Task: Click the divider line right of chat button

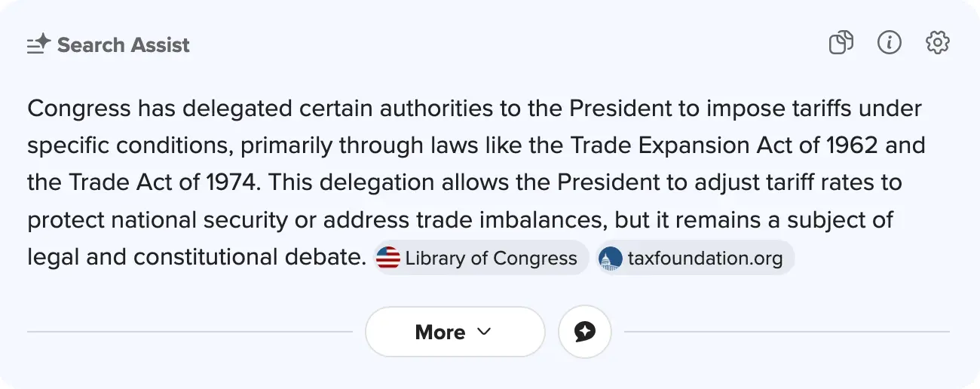Action: click(786, 332)
